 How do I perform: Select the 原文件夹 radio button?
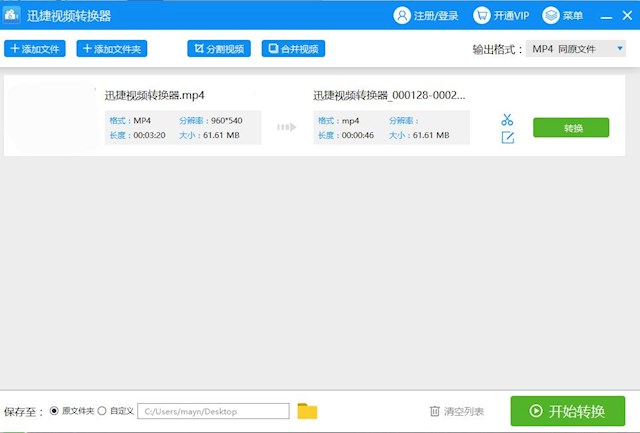click(54, 411)
